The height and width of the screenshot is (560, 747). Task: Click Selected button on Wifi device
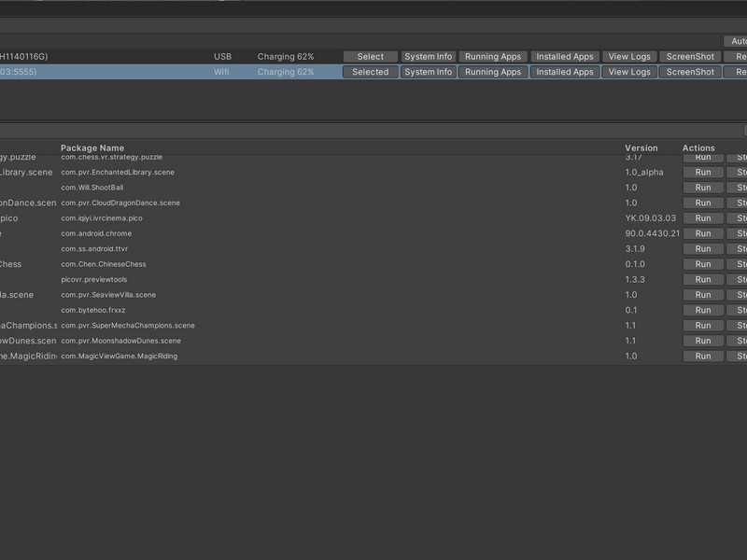[370, 72]
